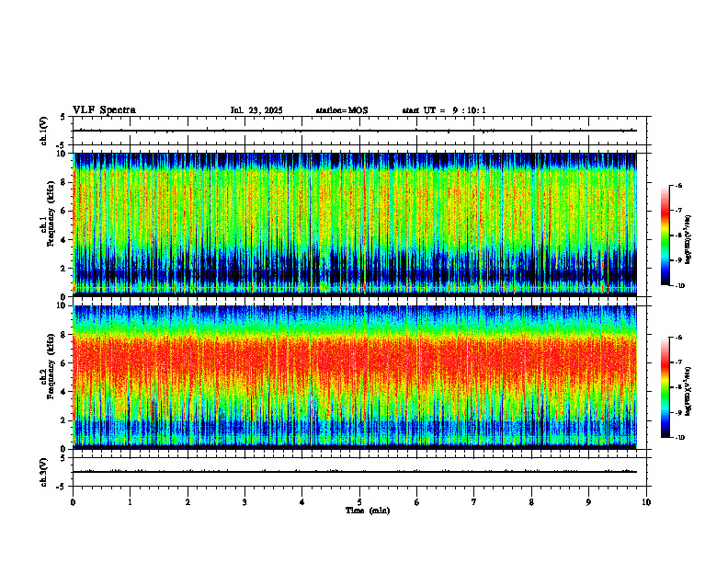Click the "ch.3(V)" axis label
The height and width of the screenshot is (563, 728).
coord(44,472)
